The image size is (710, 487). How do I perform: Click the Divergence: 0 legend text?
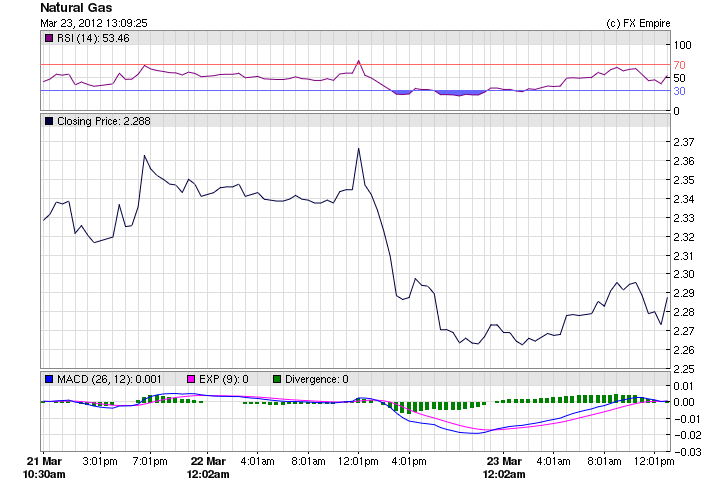pos(316,379)
